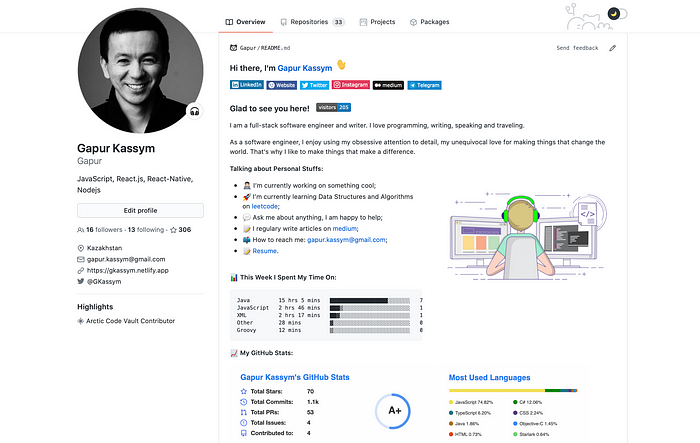Open the Instagram badge
Screen dimensions: 700x443
pos(351,85)
